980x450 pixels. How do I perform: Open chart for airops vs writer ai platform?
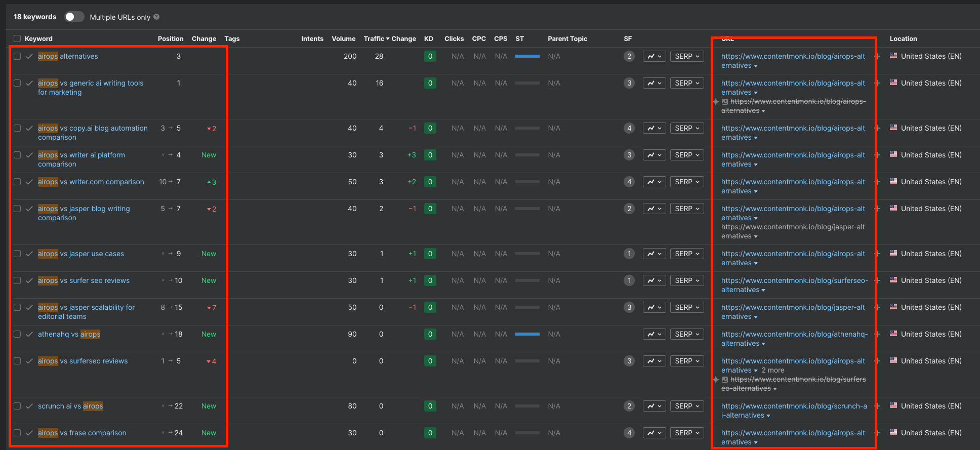(x=654, y=155)
